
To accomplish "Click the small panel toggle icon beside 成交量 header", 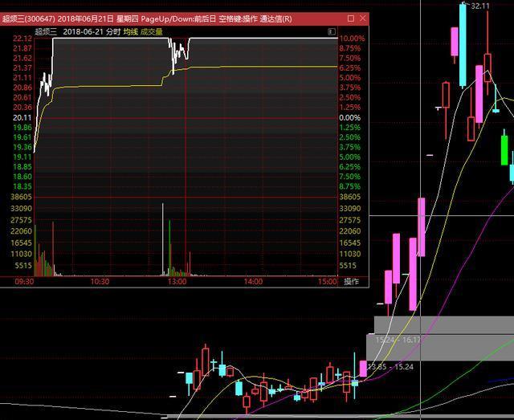I will (x=332, y=32).
